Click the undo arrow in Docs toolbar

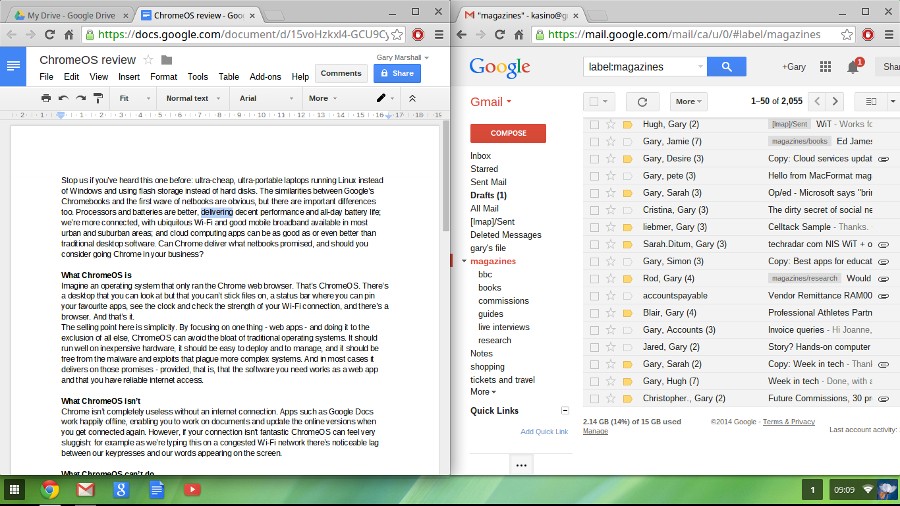63,98
